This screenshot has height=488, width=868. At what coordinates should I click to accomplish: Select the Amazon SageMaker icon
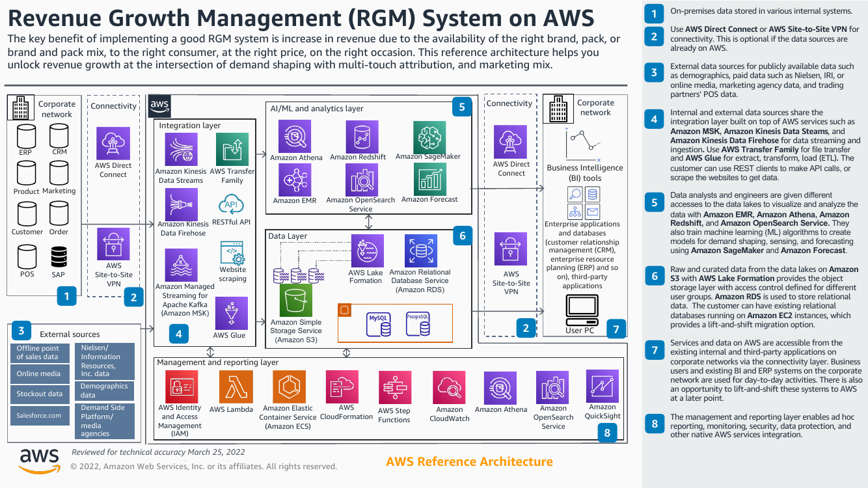click(429, 137)
